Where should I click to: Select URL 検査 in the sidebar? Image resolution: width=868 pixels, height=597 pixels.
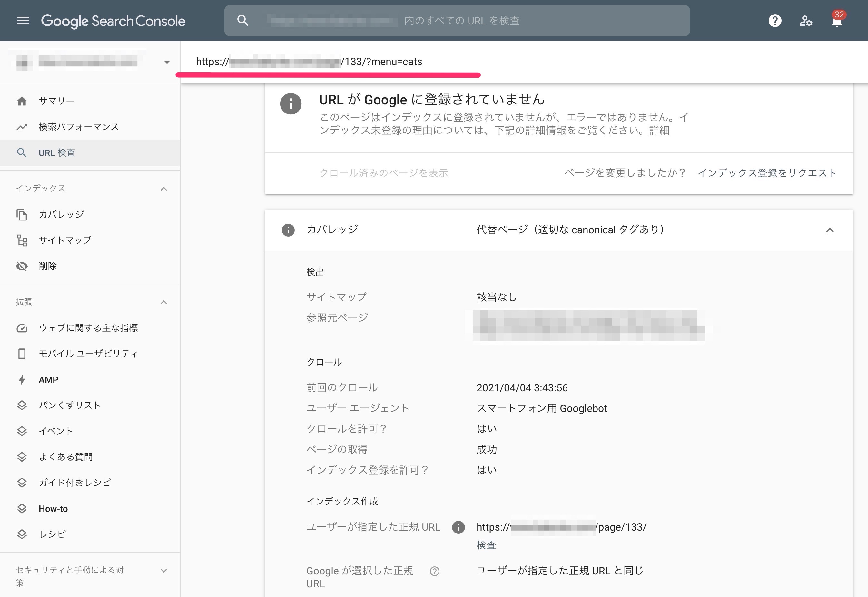[90, 152]
